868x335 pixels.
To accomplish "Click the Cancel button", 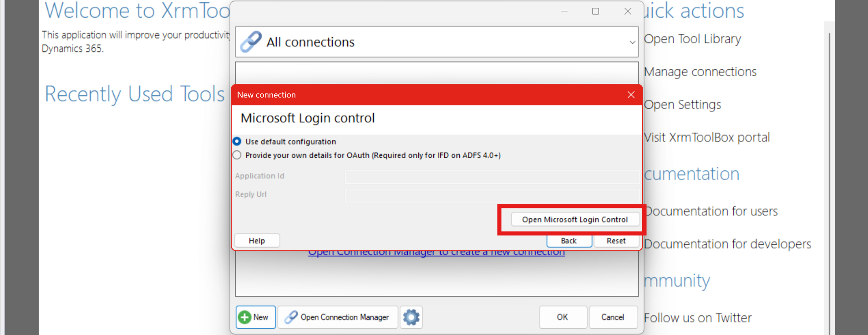I will (613, 317).
